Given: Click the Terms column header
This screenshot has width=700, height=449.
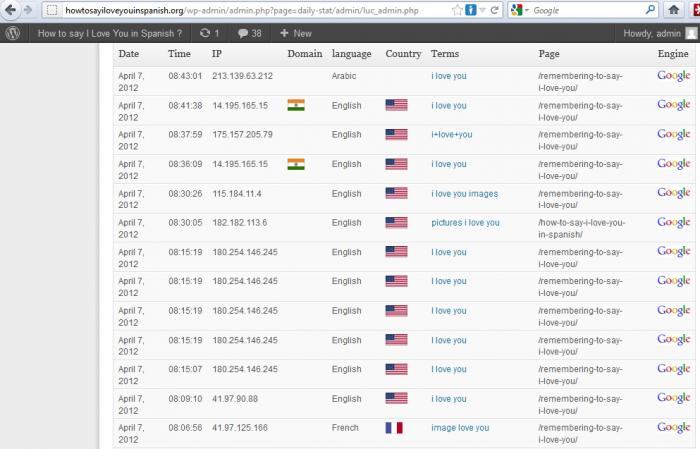Looking at the screenshot, I should tap(445, 54).
